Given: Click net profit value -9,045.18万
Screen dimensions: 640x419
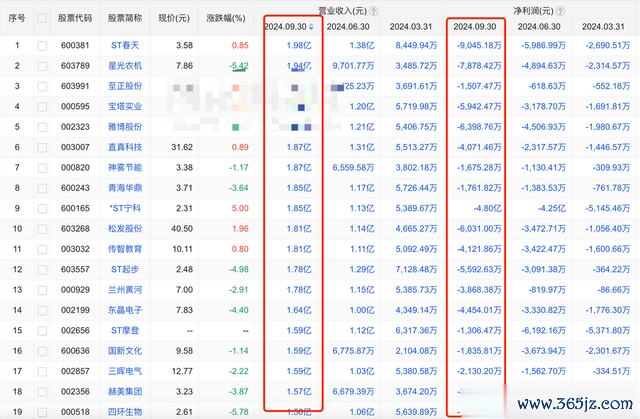Looking at the screenshot, I should (479, 45).
